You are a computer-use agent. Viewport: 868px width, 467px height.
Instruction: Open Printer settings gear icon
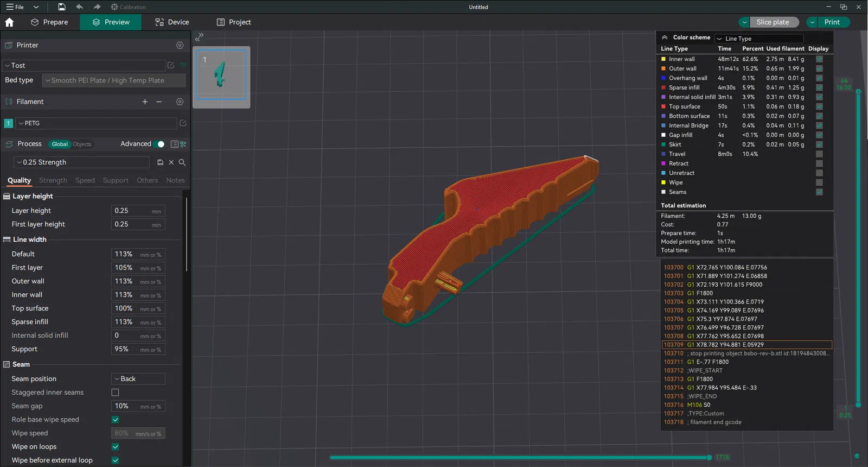(x=180, y=45)
